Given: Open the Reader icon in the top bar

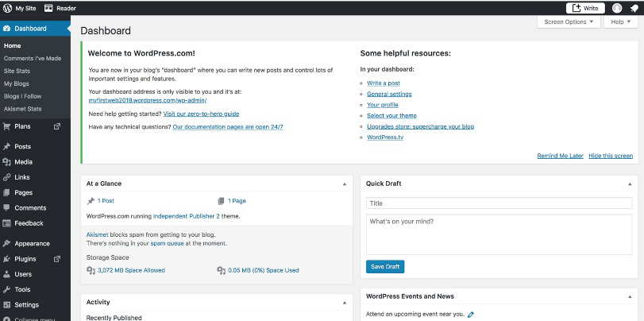Looking at the screenshot, I should [x=48, y=8].
